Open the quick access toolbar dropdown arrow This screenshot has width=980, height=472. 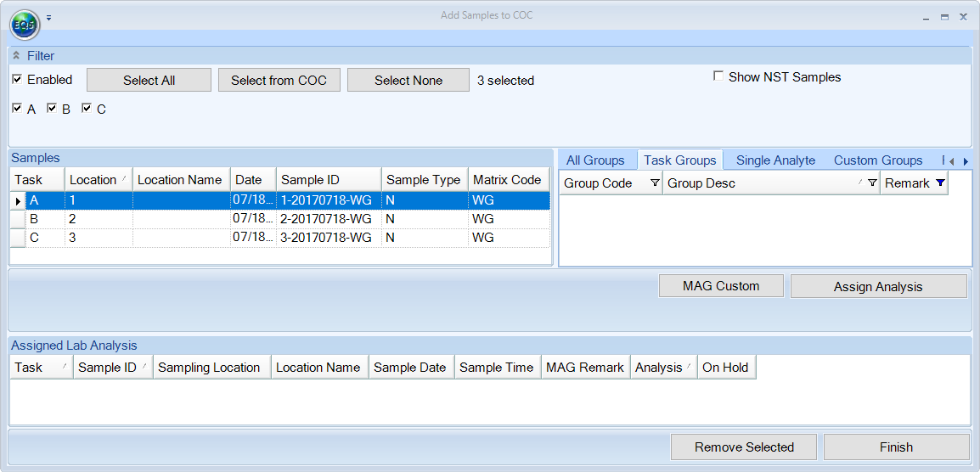click(48, 17)
